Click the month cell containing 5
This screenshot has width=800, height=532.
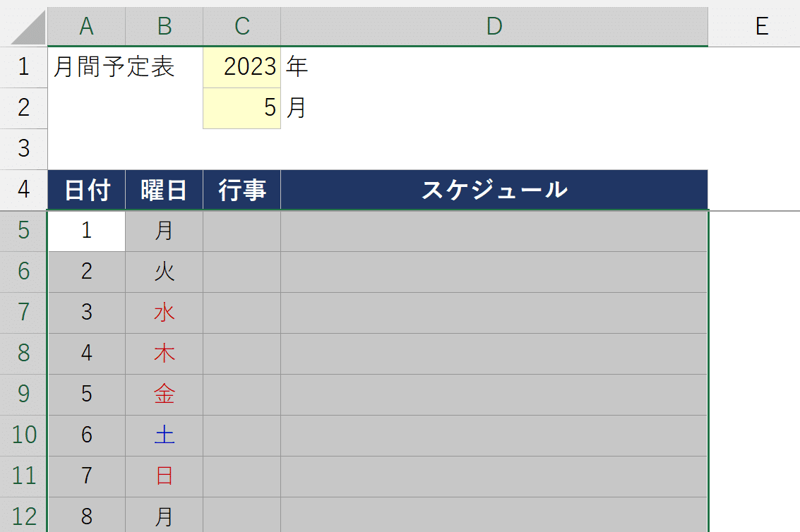pos(242,108)
